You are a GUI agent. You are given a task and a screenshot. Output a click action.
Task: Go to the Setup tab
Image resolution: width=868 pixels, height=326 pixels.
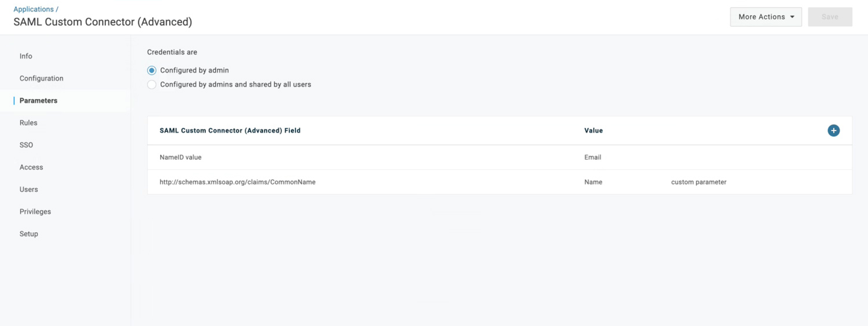[x=28, y=234]
